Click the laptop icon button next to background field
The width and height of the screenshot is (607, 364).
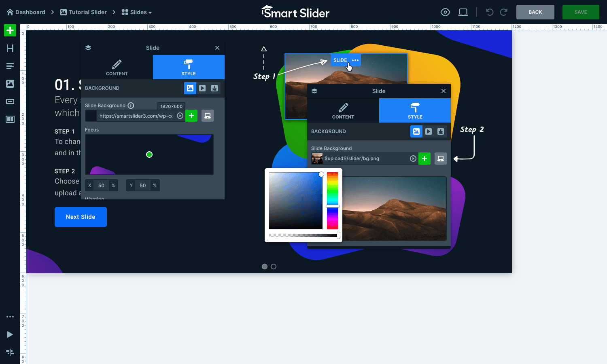click(208, 116)
